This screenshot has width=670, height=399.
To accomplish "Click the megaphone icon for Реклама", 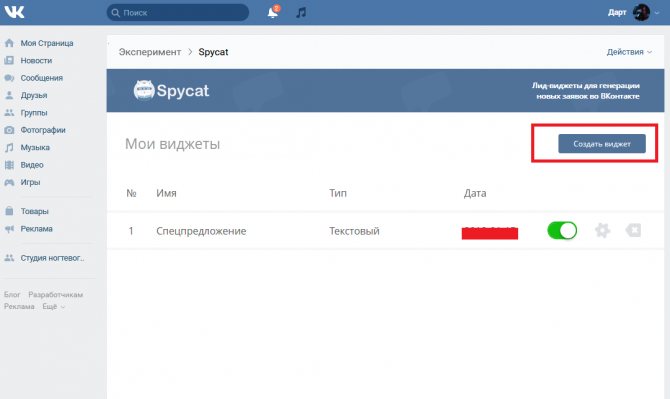I will click(9, 229).
